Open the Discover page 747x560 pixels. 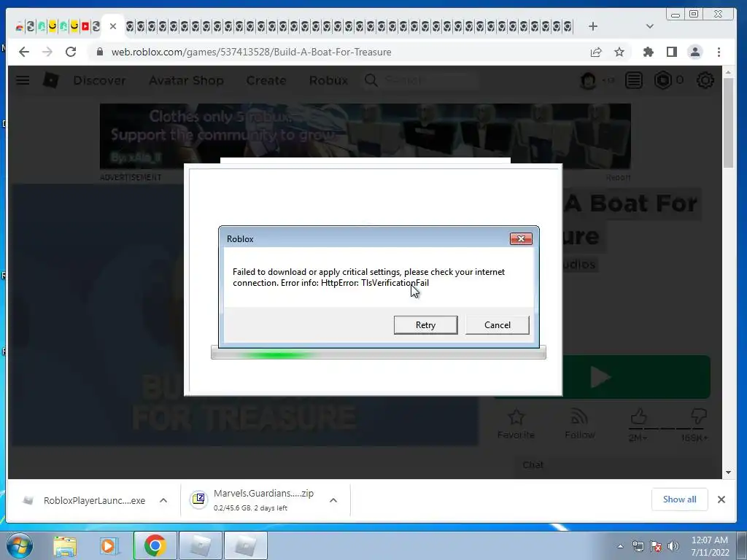point(99,80)
